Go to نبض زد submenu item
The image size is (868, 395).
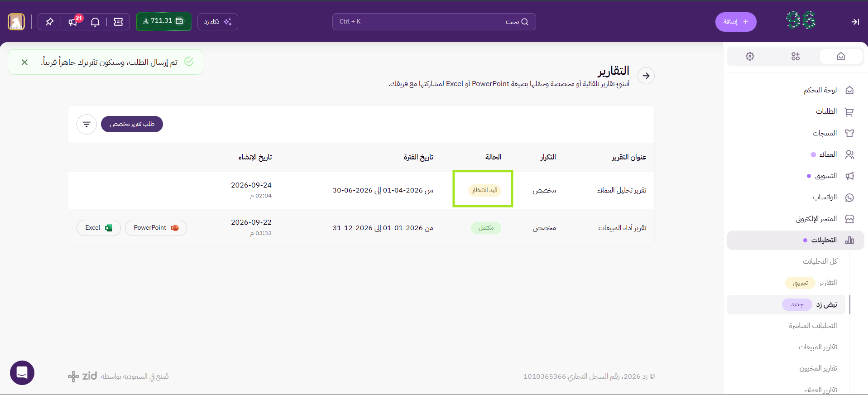pyautogui.click(x=786, y=304)
